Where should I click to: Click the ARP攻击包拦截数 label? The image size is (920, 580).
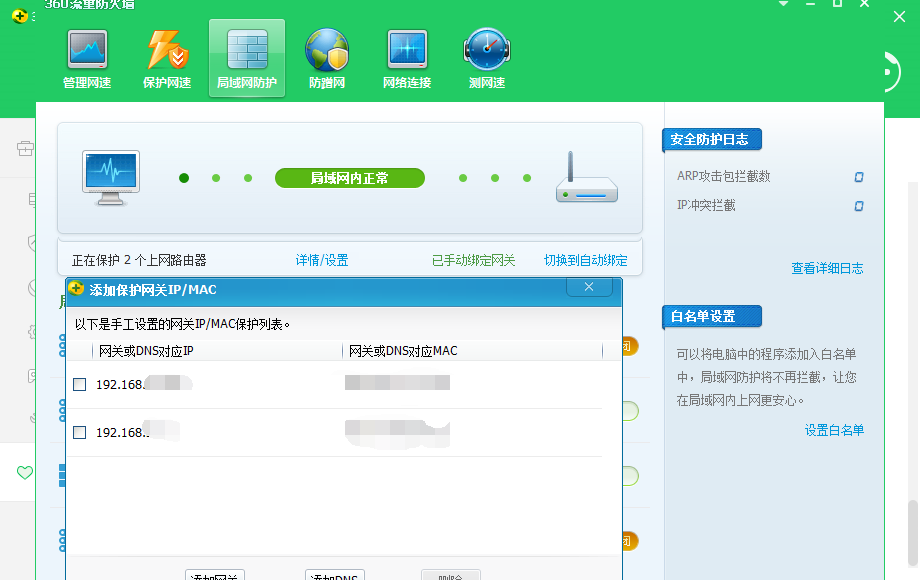tap(723, 177)
